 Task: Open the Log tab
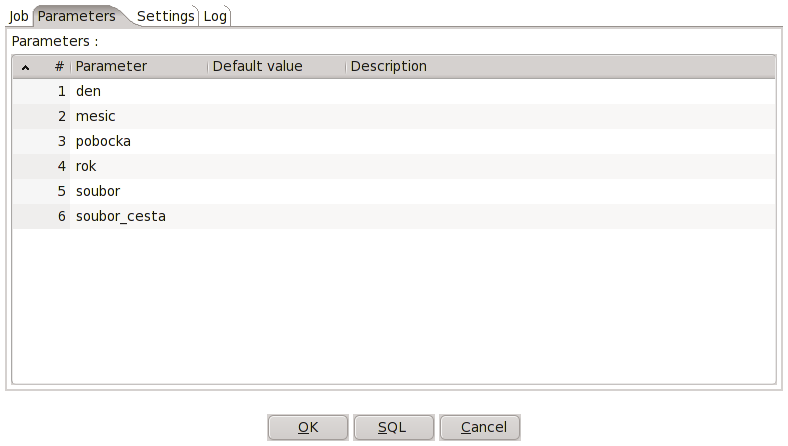tap(215, 16)
